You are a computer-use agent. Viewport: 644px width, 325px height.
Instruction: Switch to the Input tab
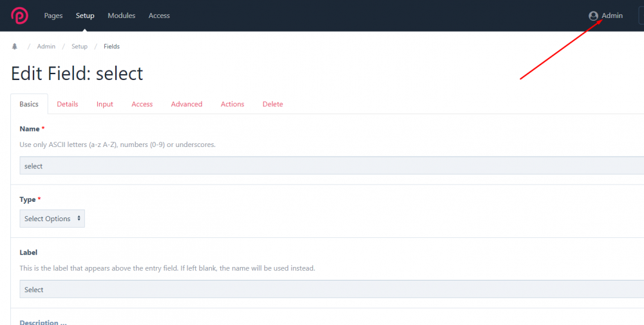click(105, 104)
